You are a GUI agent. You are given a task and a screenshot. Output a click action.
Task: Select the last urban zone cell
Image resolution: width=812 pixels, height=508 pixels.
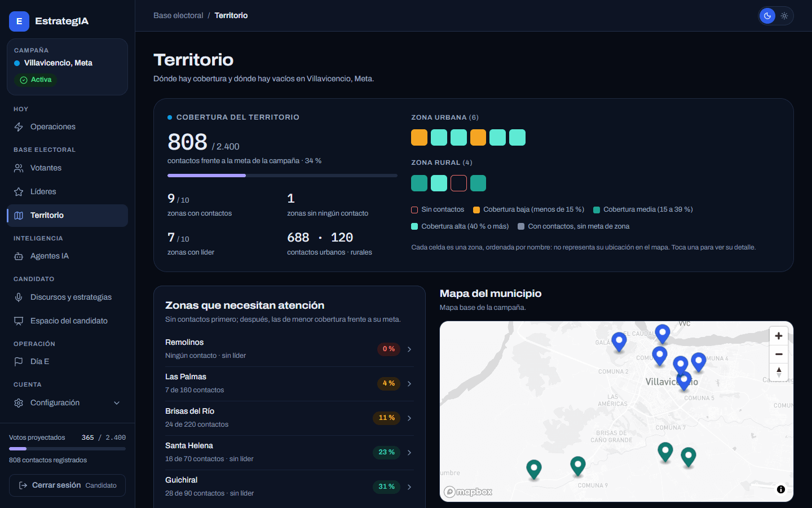(517, 138)
